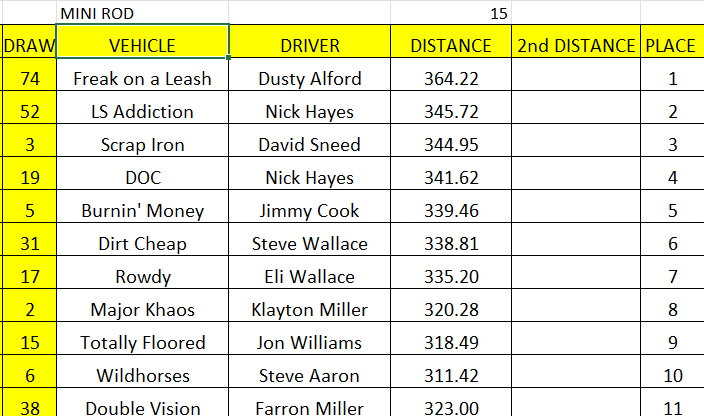Click the empty 2nd distance cell for Rowdy
The height and width of the screenshot is (416, 704).
[x=575, y=277]
